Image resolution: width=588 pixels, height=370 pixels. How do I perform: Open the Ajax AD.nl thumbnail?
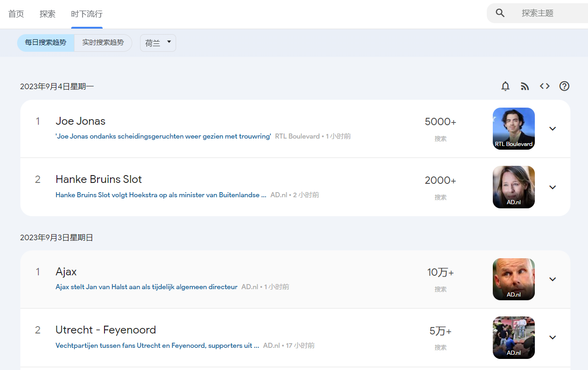point(514,279)
